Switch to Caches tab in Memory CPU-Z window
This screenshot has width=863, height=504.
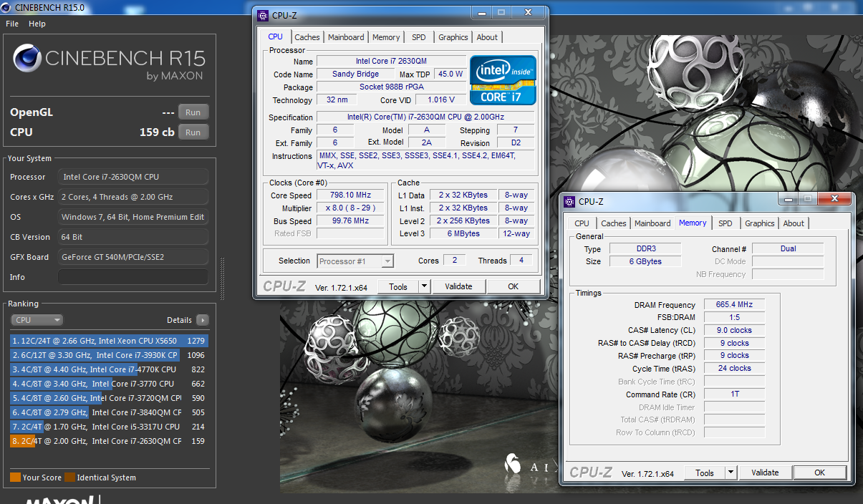[x=614, y=223]
